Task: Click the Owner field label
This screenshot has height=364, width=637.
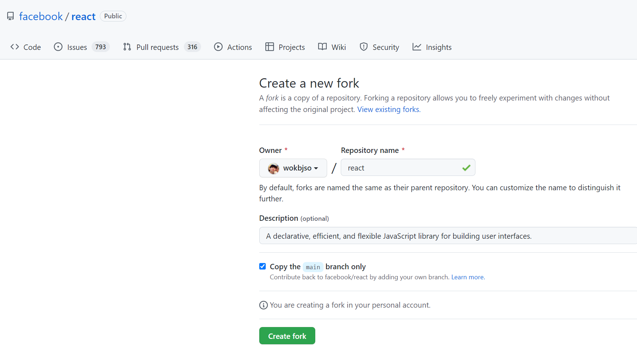Action: click(x=270, y=150)
